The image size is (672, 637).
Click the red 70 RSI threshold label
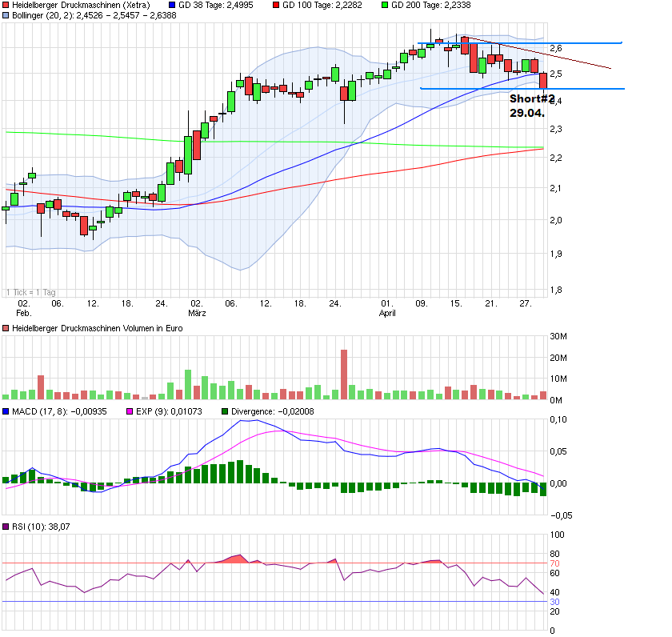[x=555, y=563]
